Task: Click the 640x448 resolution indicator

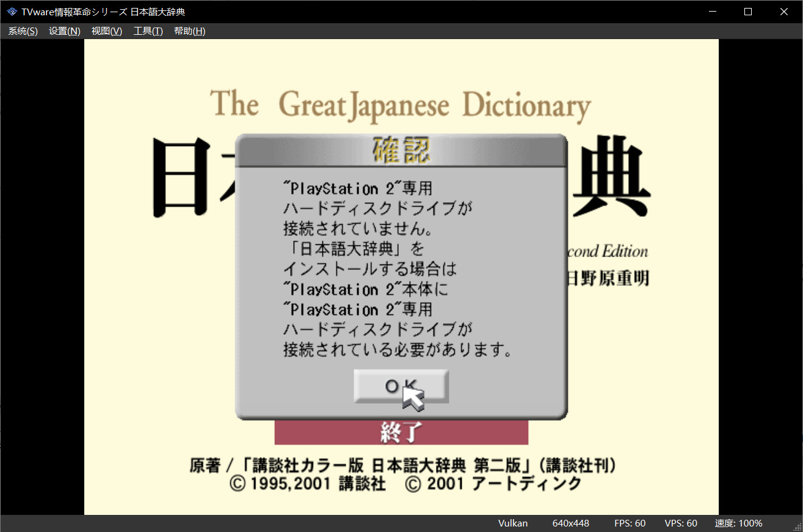Action: [570, 523]
